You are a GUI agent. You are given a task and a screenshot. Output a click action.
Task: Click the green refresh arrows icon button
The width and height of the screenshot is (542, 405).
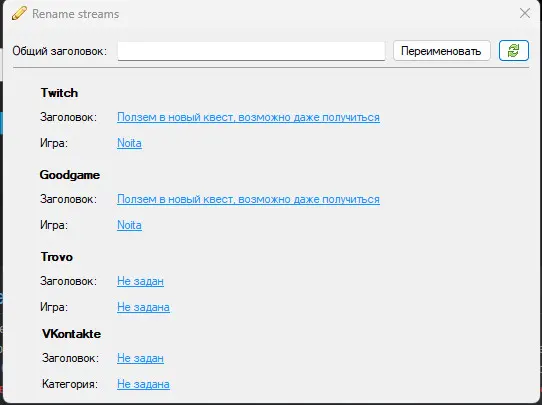pyautogui.click(x=514, y=51)
